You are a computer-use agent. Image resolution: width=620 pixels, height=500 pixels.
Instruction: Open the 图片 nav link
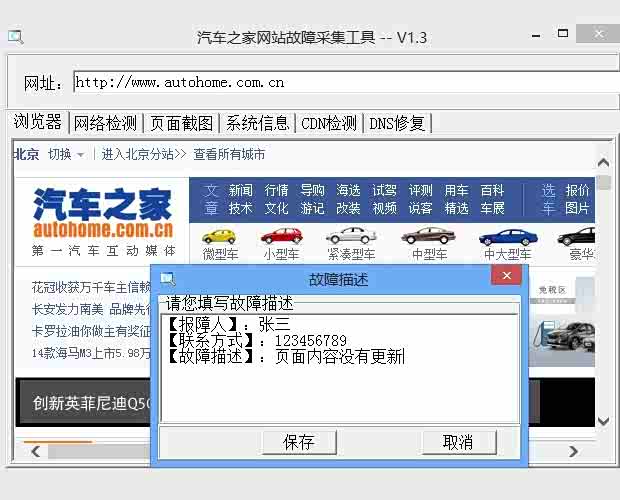(577, 208)
